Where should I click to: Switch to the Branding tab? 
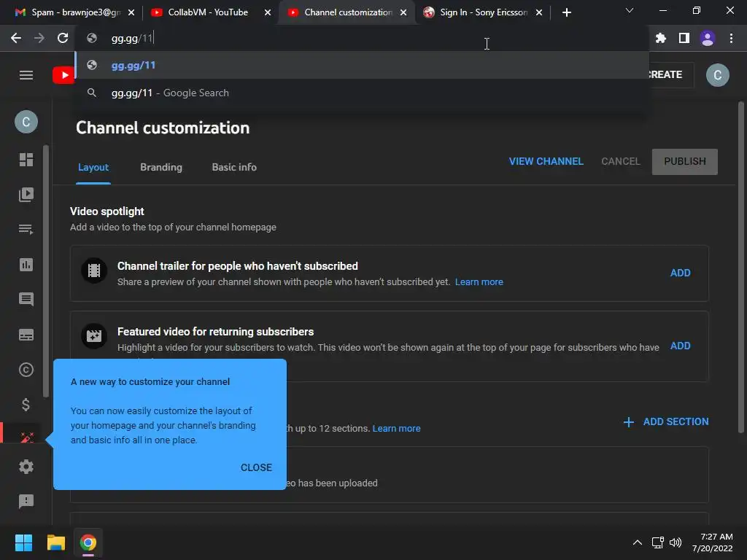[161, 167]
